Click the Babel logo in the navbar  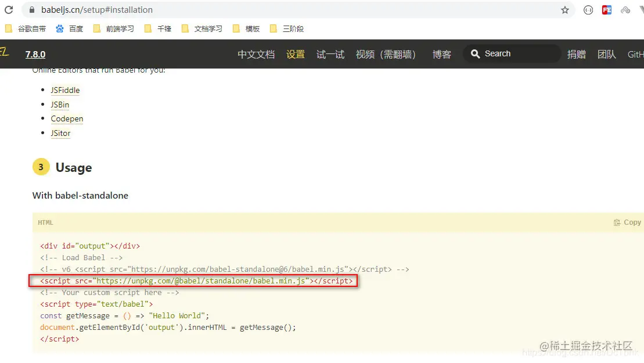(4, 52)
